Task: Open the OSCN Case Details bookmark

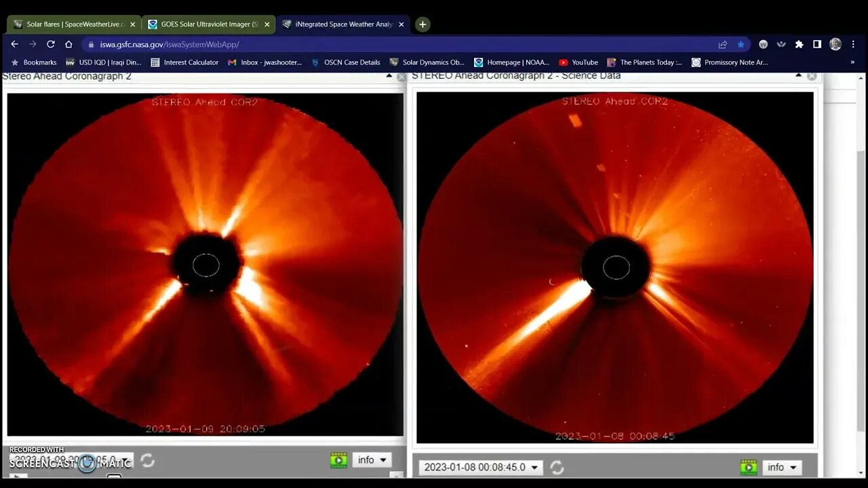Action: 346,62
